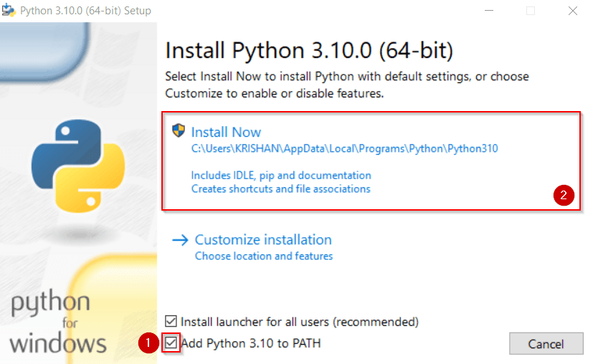
Task: Click the 'Add Python 3.10 to PATH' label
Action: coord(251,343)
